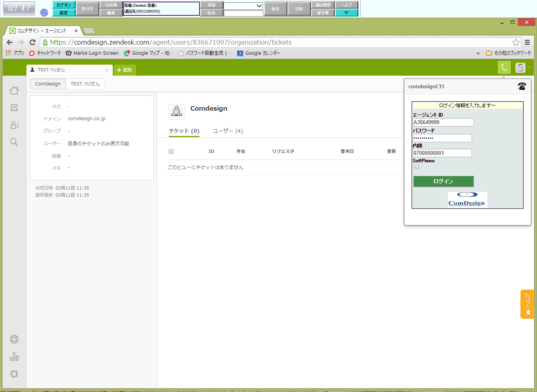This screenshot has width=537, height=392.
Task: Select the TEST.YUさん breadcrumb tab
Action: point(85,84)
